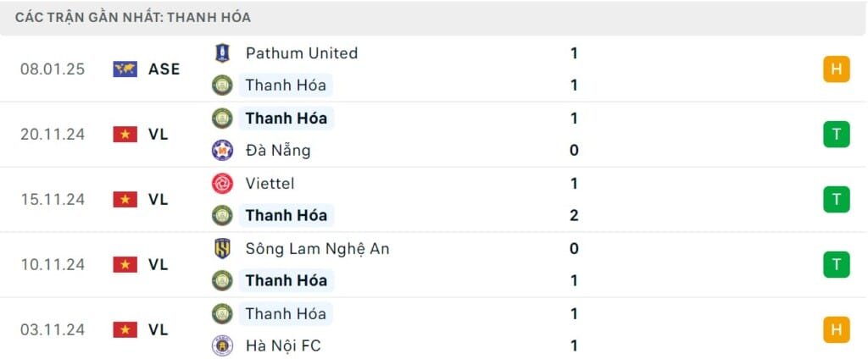
Task: Click the Pathum United club crest
Action: click(x=222, y=52)
